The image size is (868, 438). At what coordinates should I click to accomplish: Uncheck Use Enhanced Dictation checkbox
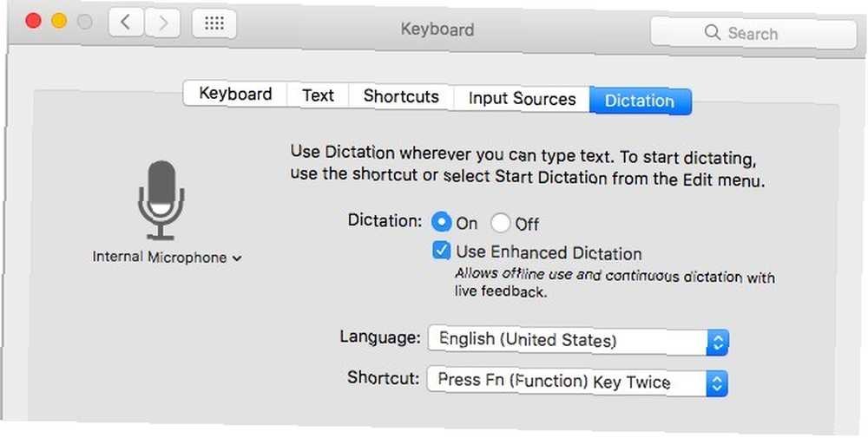441,251
